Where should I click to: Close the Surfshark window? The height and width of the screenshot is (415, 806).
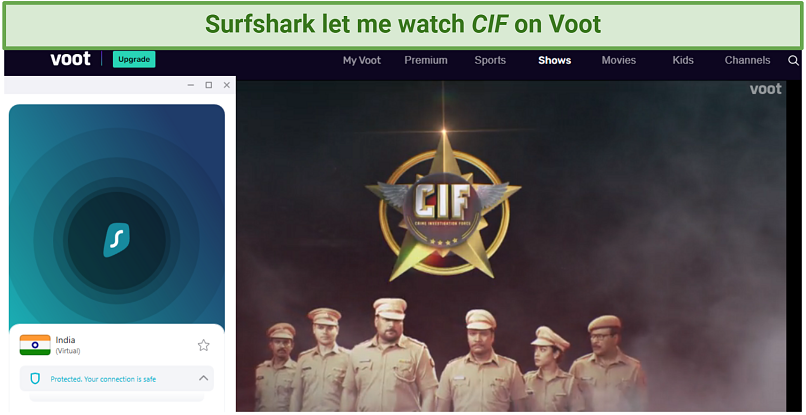pyautogui.click(x=227, y=85)
